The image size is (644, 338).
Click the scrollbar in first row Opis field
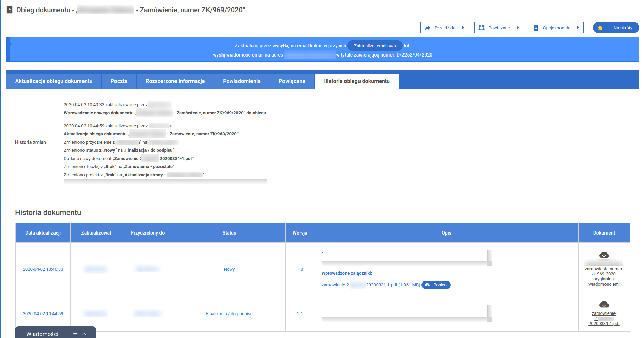coord(489,257)
